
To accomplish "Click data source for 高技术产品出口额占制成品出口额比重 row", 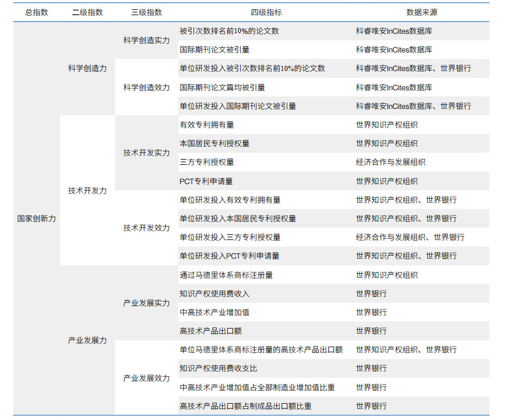I will click(x=371, y=406).
